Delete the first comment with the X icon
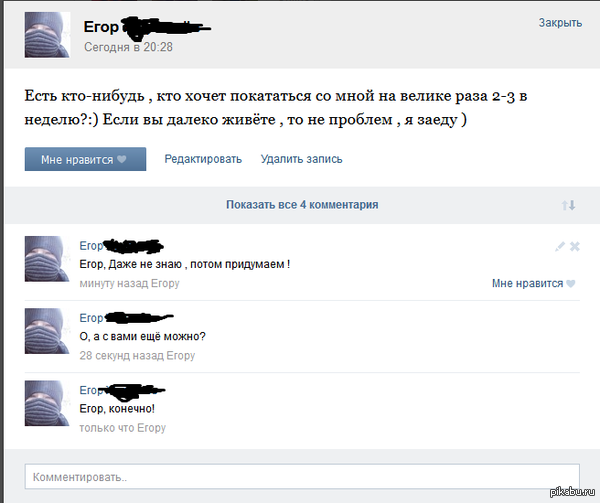 (574, 247)
